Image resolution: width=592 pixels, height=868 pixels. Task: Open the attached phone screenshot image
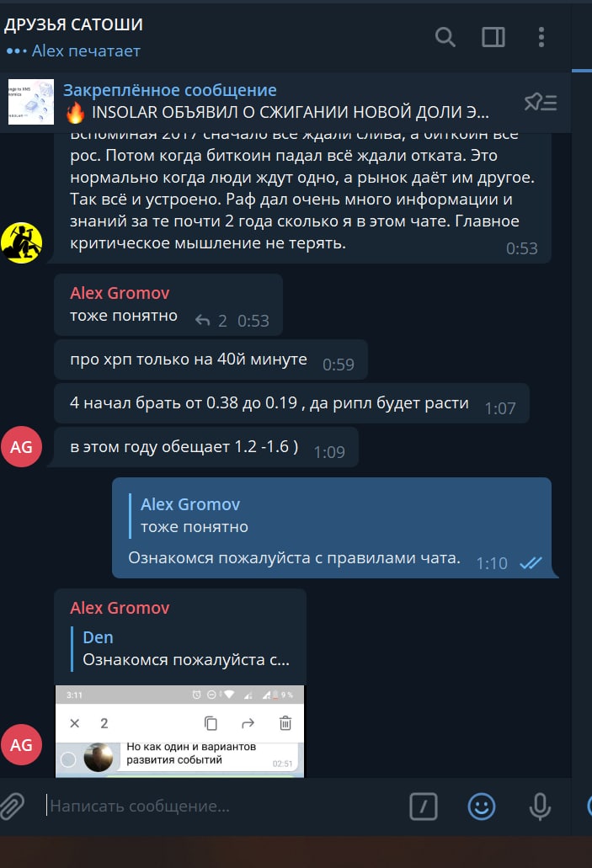click(179, 732)
